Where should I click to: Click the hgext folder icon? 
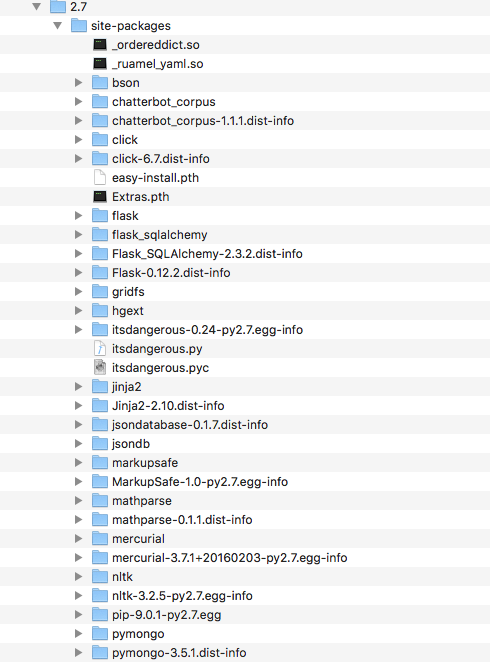pyautogui.click(x=100, y=310)
